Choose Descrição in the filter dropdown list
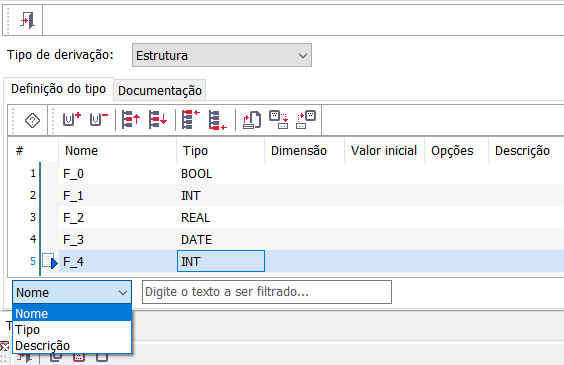564x365 pixels. (72, 346)
